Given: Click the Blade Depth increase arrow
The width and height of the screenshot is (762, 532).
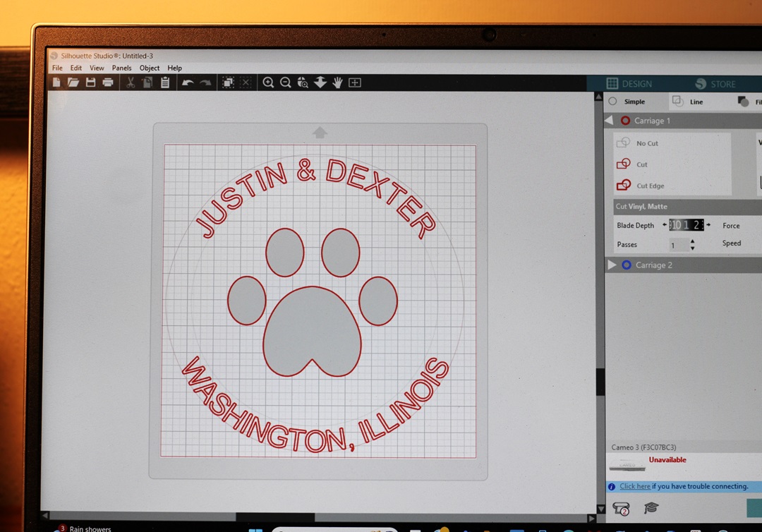Looking at the screenshot, I should 708,225.
